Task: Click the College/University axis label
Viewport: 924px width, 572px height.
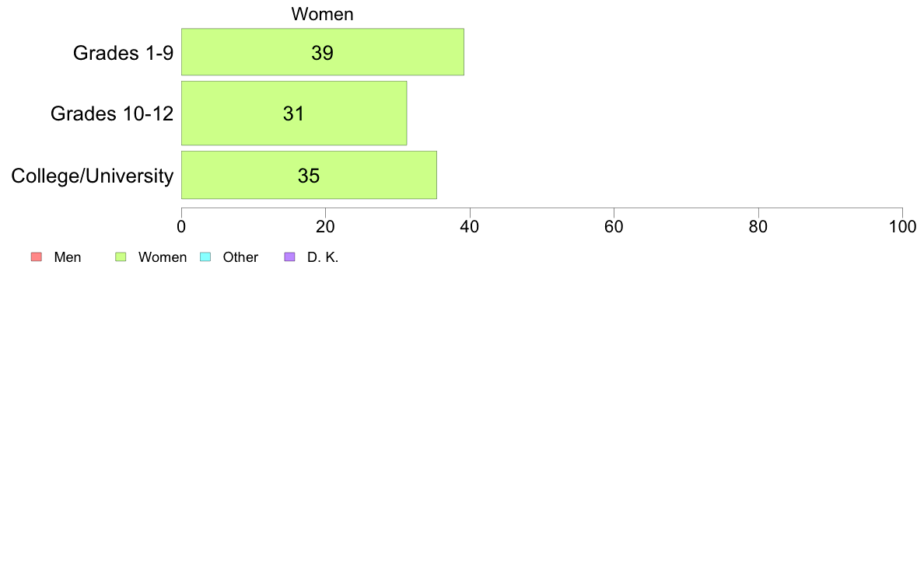Action: pos(93,176)
